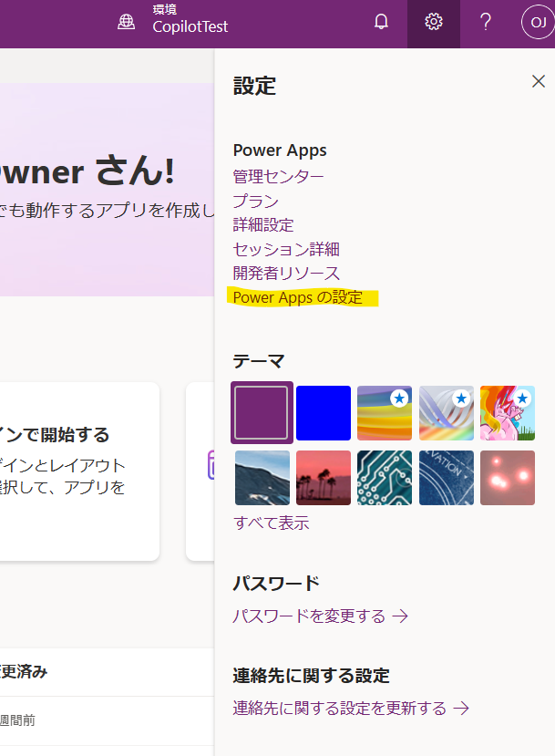
Task: Select the purple theme swatch
Action: click(262, 413)
